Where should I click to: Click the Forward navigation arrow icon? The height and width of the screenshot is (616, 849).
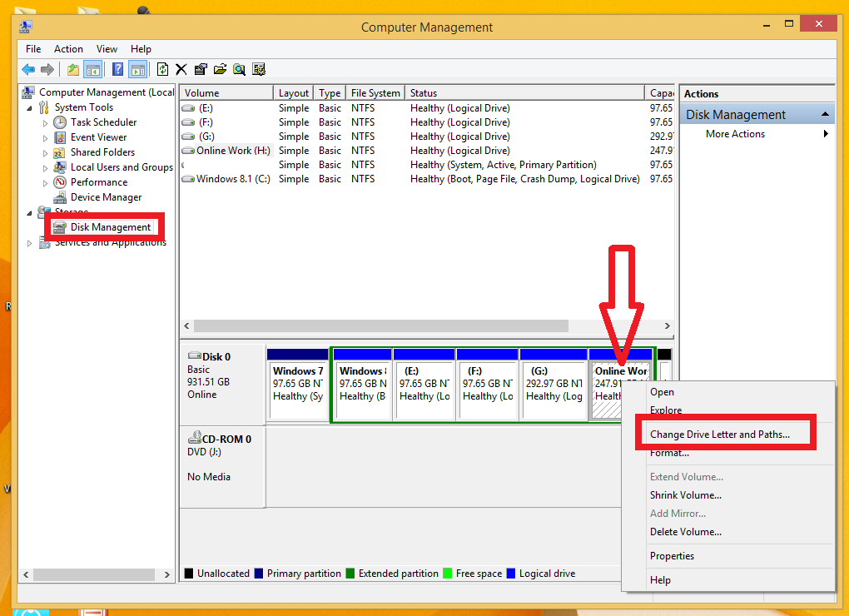point(47,69)
